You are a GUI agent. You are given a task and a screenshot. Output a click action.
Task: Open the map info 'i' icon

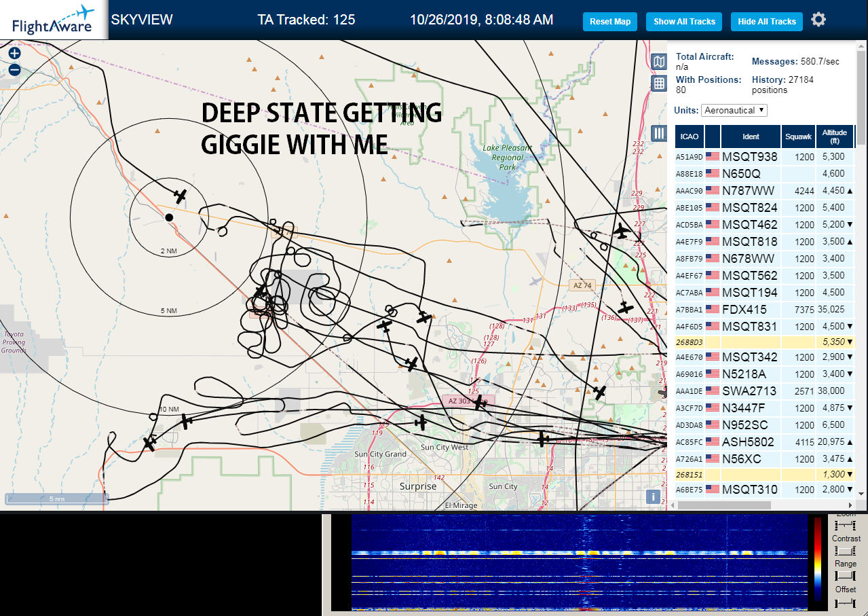pyautogui.click(x=654, y=496)
